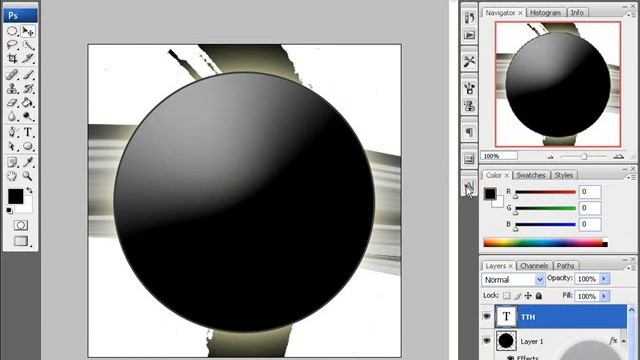Click the green G color slider
Viewport: 640px width, 360px height.
[x=545, y=208]
